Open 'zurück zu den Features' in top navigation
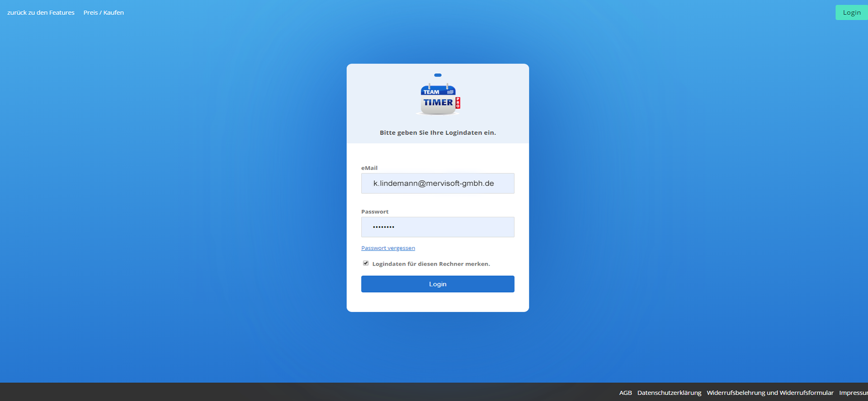 (41, 13)
